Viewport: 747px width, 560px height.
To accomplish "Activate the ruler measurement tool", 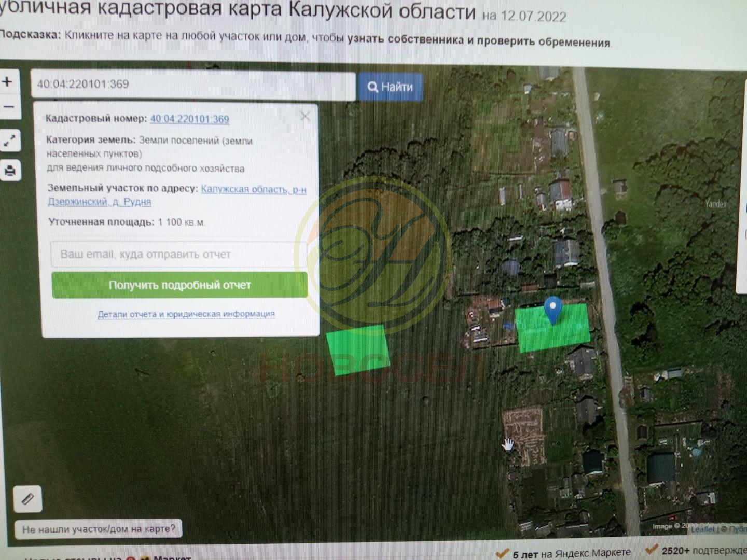I will (x=27, y=499).
